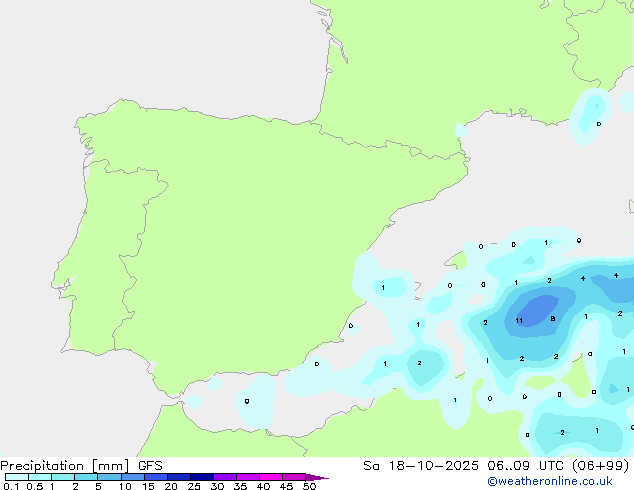Select the 20–25 mm legend color swatch
Image resolution: width=634 pixels, height=490 pixels.
pyautogui.click(x=179, y=477)
